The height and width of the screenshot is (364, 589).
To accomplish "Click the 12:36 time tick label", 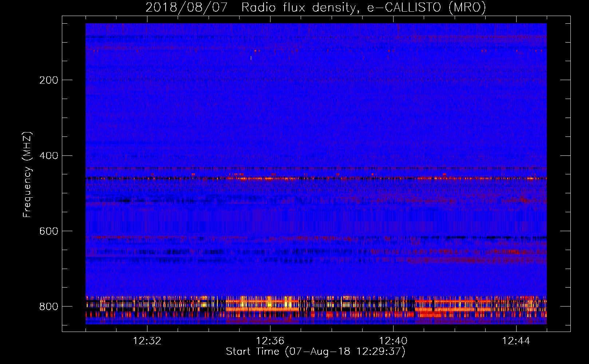I will pos(270,341).
